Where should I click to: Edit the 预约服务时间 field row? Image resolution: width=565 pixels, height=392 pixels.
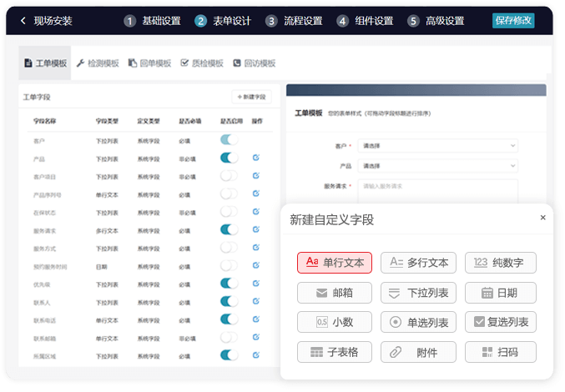click(x=256, y=265)
